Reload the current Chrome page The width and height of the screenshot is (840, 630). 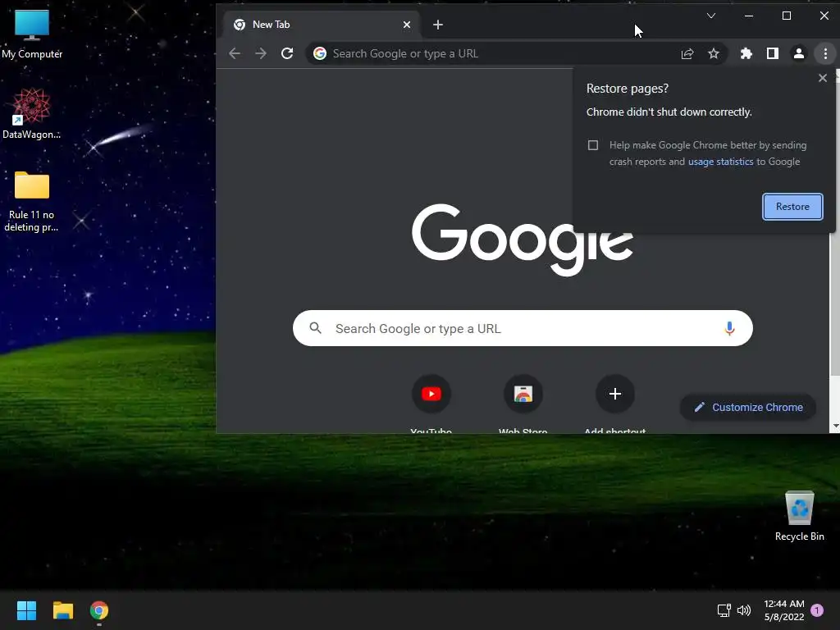pos(287,53)
